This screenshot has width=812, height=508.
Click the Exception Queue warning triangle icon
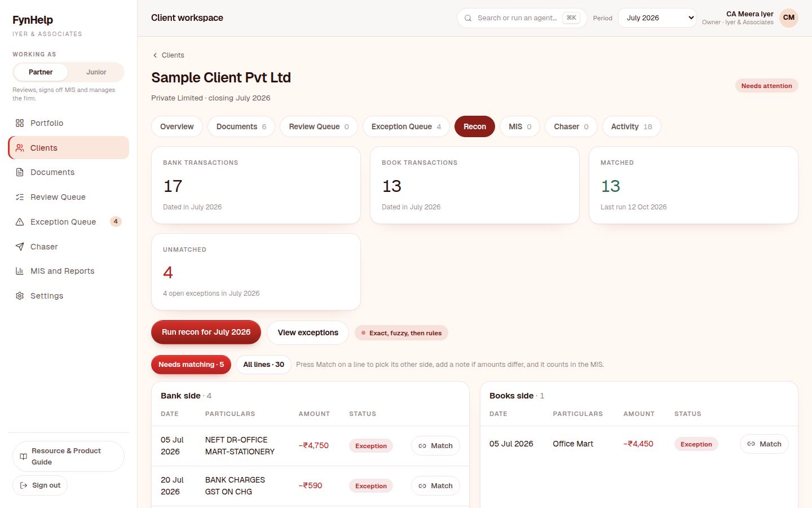20,222
